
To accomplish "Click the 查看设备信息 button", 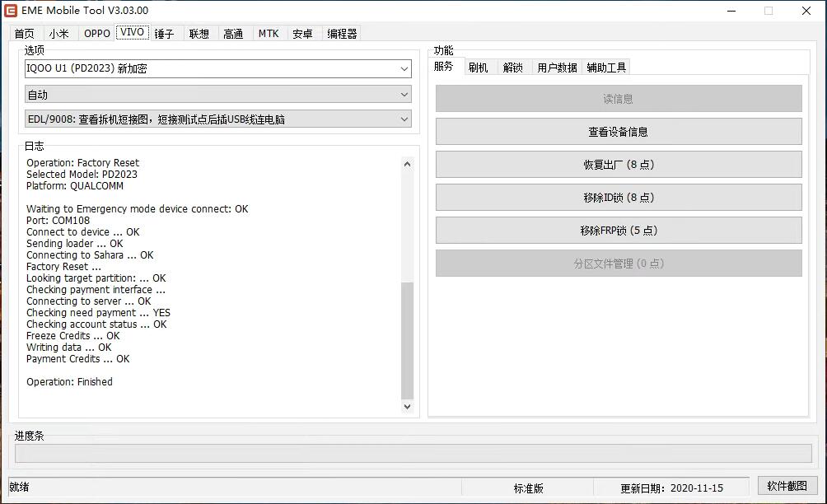I will coord(619,132).
